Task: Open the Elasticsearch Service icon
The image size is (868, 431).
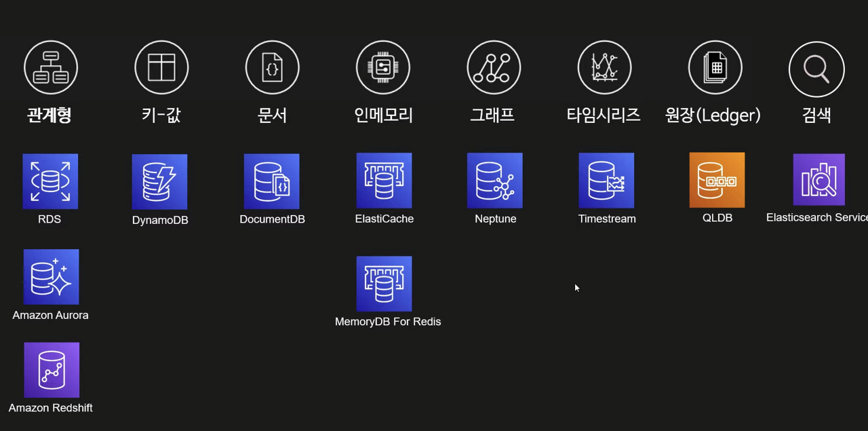Action: [x=819, y=179]
